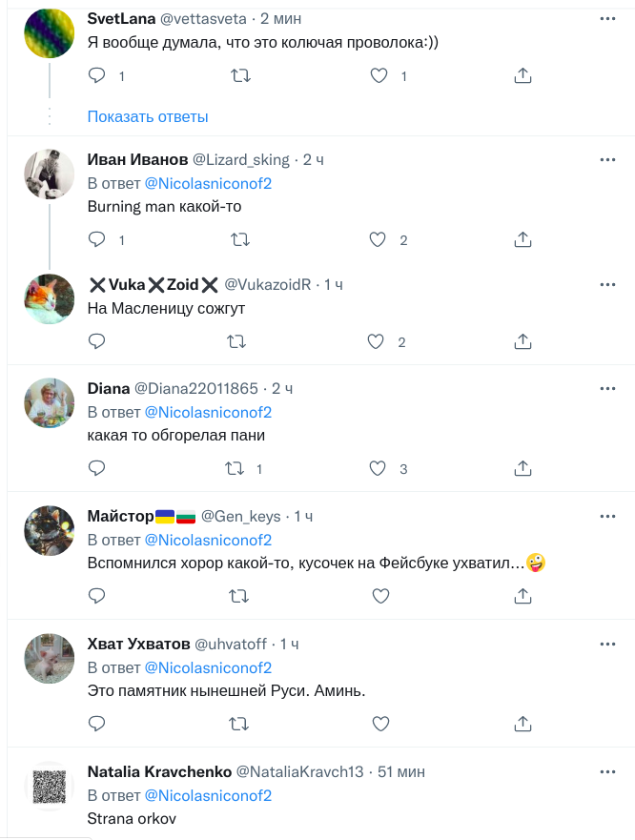Open Майстор's profile via display name

[120, 516]
